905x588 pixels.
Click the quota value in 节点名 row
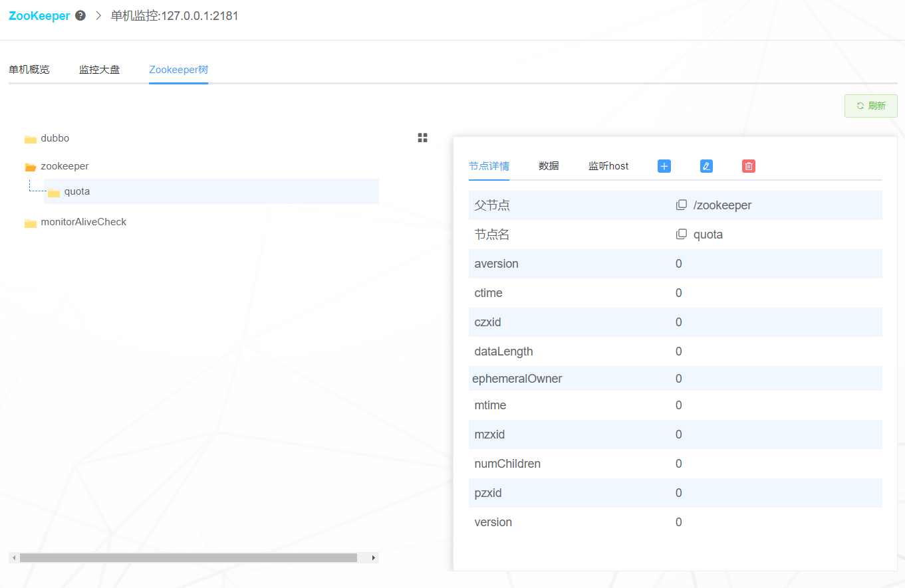coord(708,235)
